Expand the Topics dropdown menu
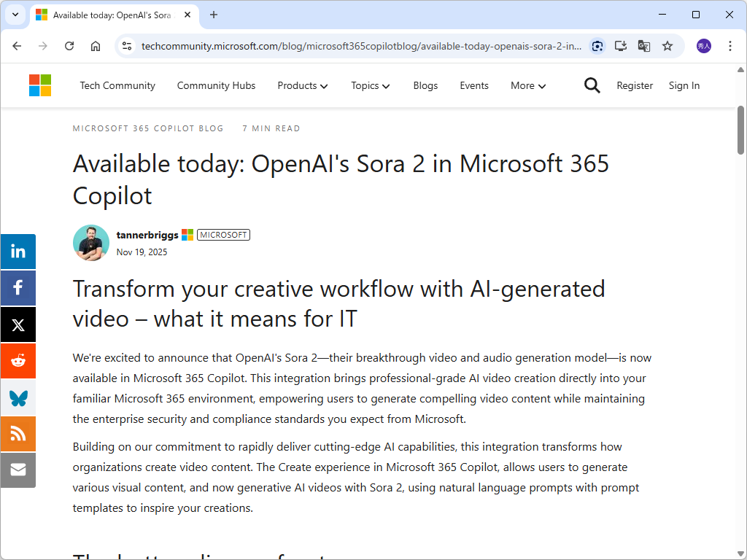Image resolution: width=747 pixels, height=560 pixels. (370, 85)
